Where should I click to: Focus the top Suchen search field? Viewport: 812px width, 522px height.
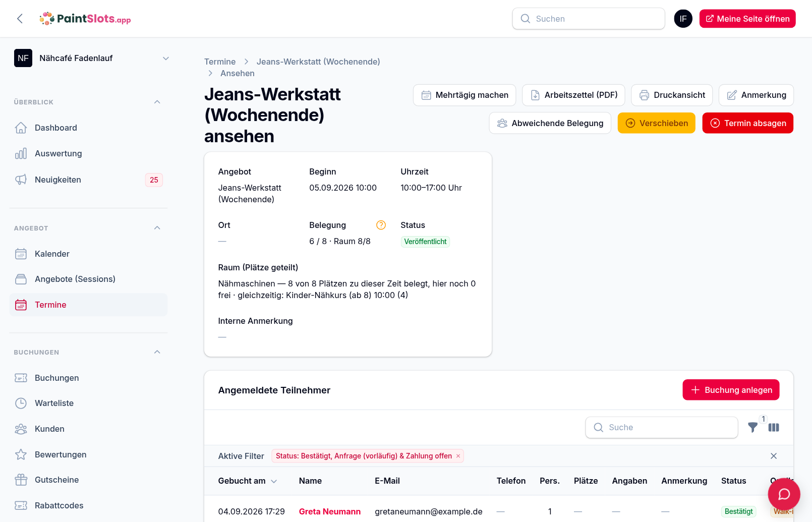point(589,19)
